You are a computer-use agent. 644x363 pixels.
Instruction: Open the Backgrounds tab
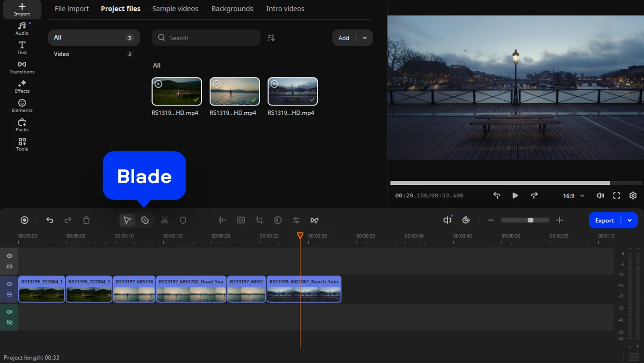click(232, 9)
